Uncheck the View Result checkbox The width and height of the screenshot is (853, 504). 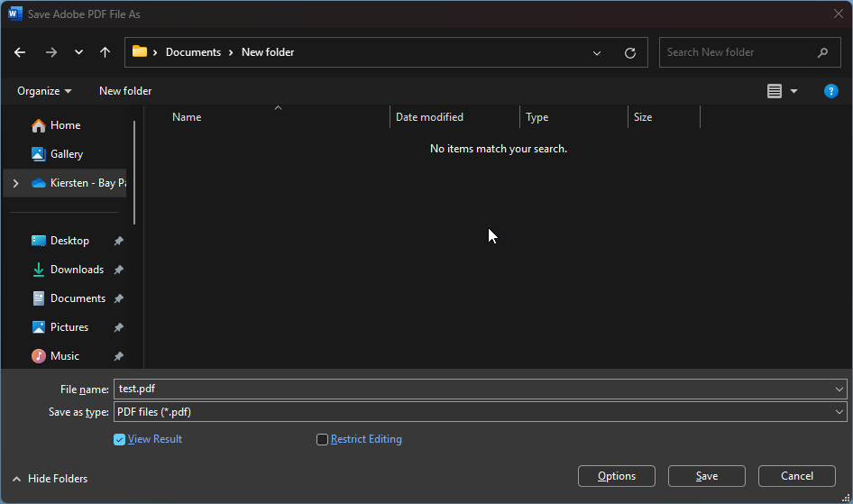coord(119,439)
